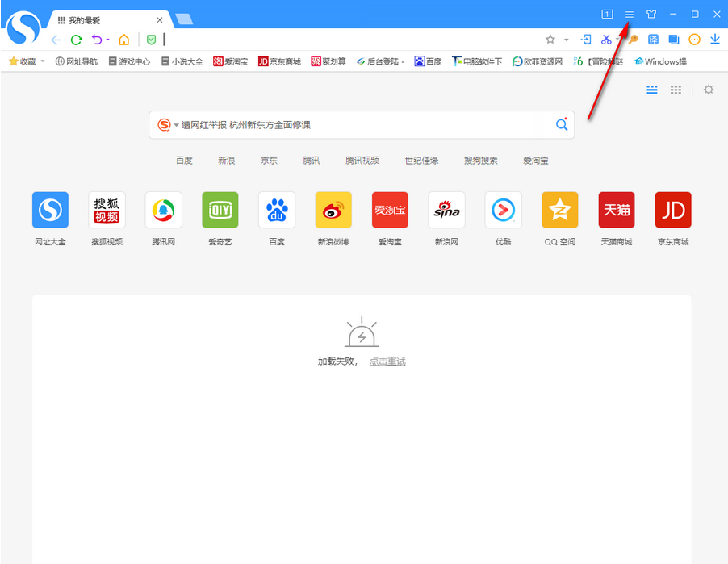Click 点击重试 retry link
Image resolution: width=728 pixels, height=564 pixels.
click(x=387, y=361)
